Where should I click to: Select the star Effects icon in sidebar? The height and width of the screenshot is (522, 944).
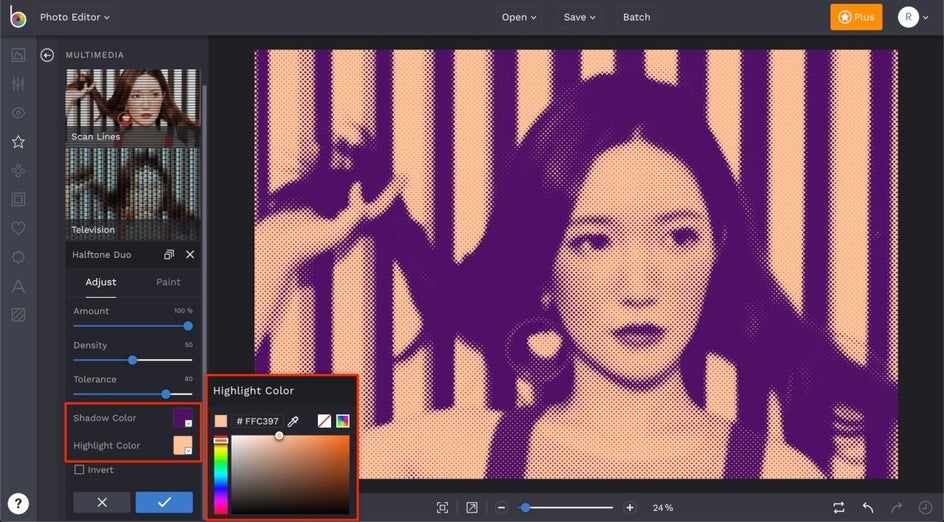[18, 142]
